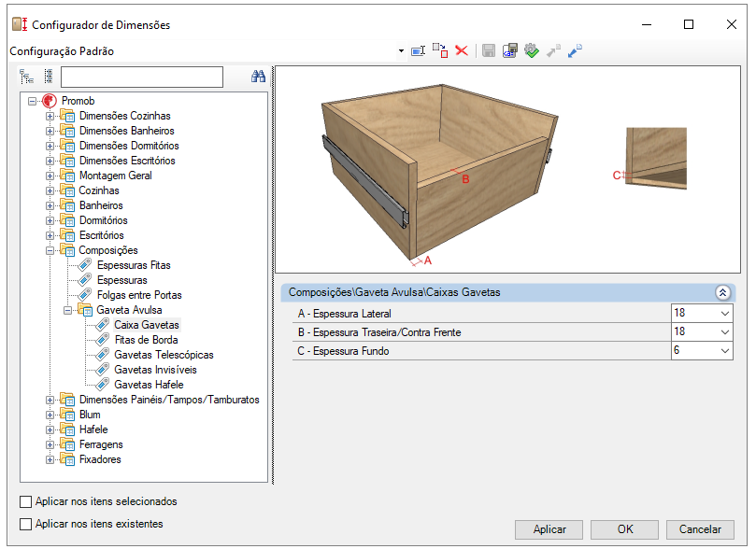The width and height of the screenshot is (756, 549).
Task: Click the C - Espessura Fundo label
Action: click(343, 351)
